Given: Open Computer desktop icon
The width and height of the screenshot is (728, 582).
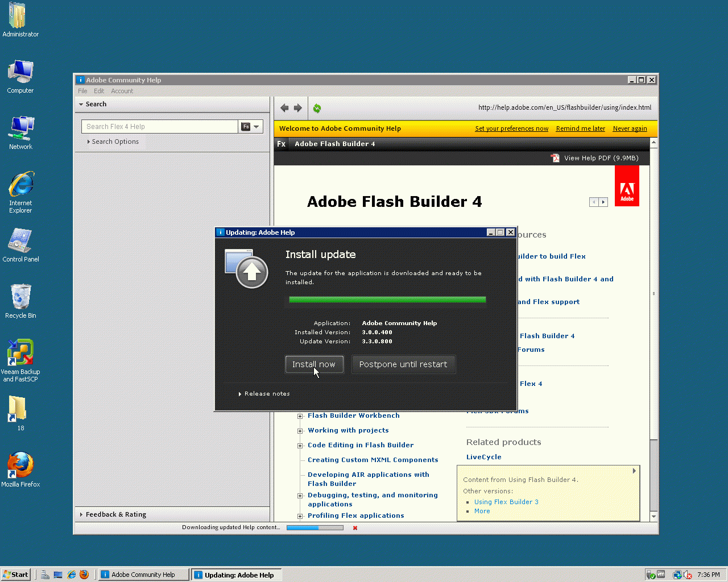Looking at the screenshot, I should (20, 77).
